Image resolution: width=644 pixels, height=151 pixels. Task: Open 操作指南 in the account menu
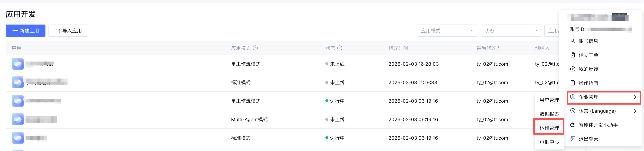click(x=588, y=83)
